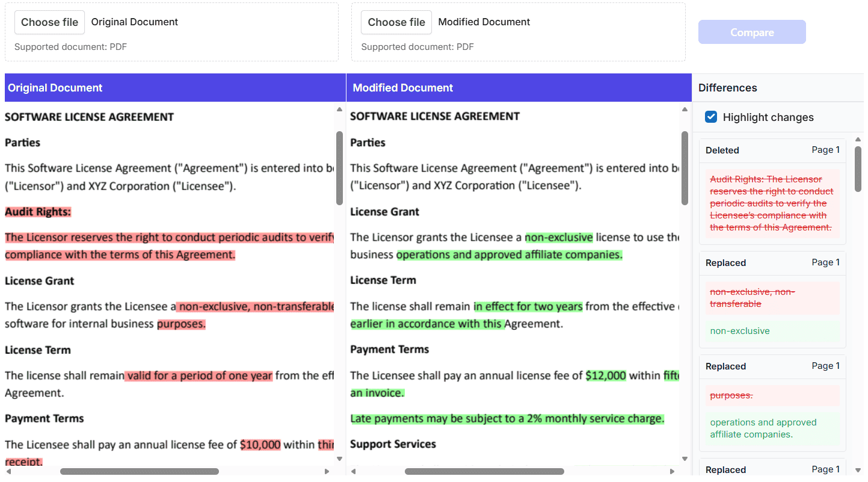
Task: Click 'Supported document: PDF' under Original Document upload
Action: (70, 47)
